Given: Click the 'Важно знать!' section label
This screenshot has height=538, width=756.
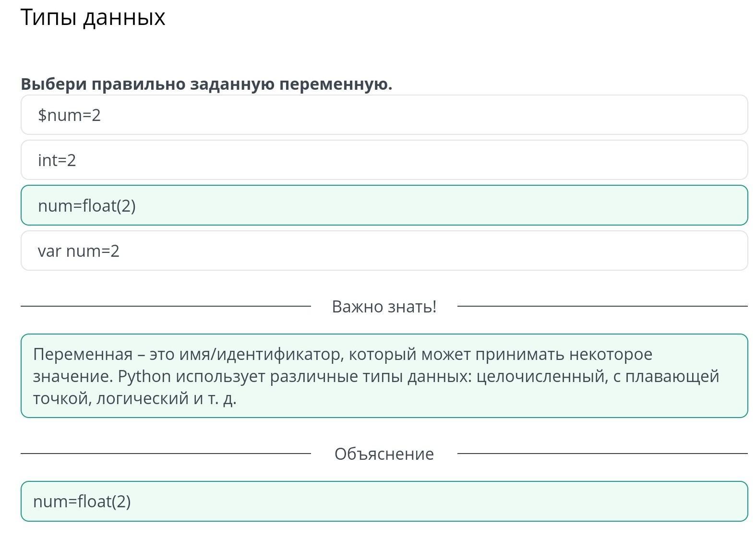Looking at the screenshot, I should (x=384, y=306).
